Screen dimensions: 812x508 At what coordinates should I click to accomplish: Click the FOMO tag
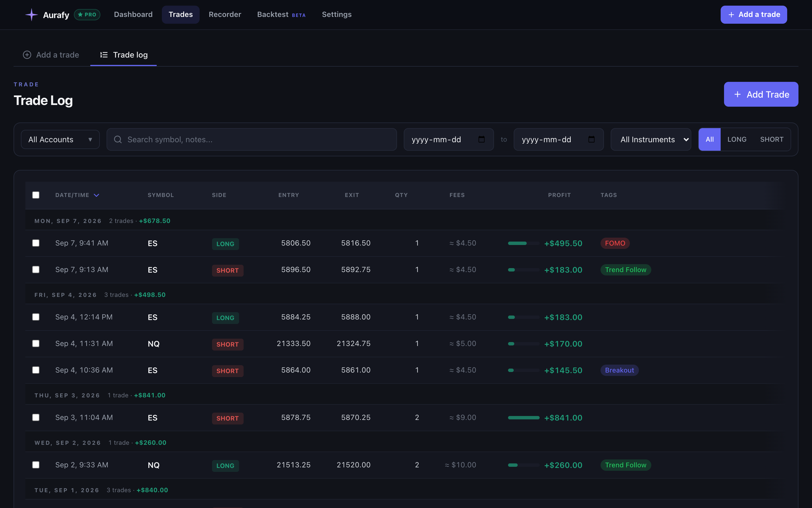(x=615, y=243)
